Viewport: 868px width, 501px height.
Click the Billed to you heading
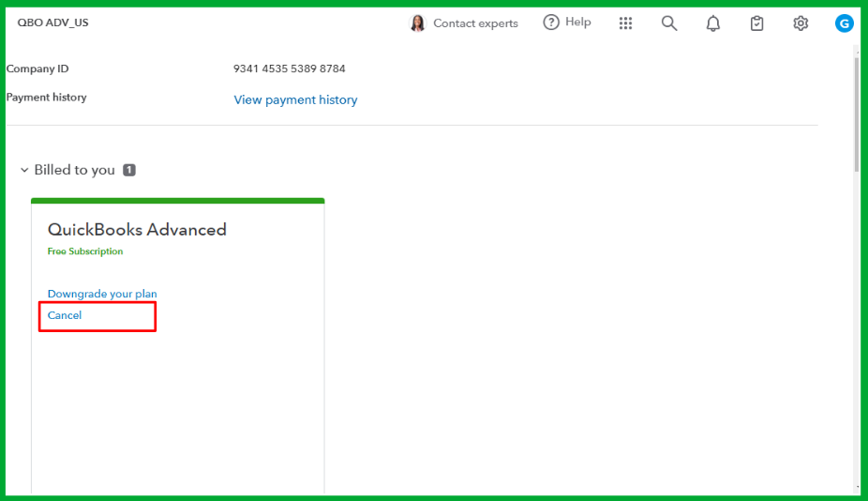pos(75,170)
